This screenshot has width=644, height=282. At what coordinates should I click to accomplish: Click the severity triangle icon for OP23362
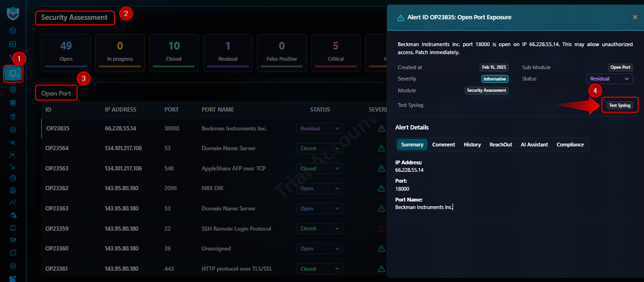[381, 188]
